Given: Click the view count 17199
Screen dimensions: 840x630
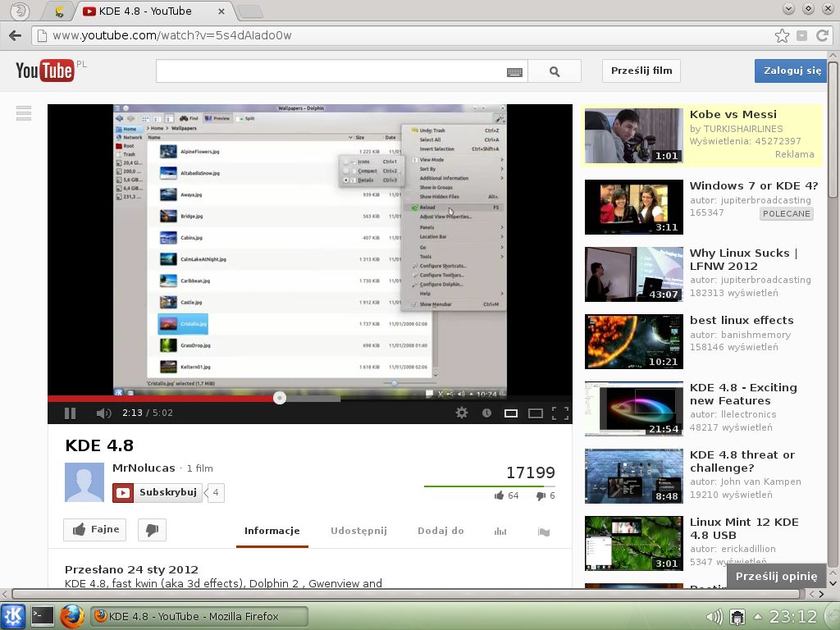Looking at the screenshot, I should (x=531, y=472).
